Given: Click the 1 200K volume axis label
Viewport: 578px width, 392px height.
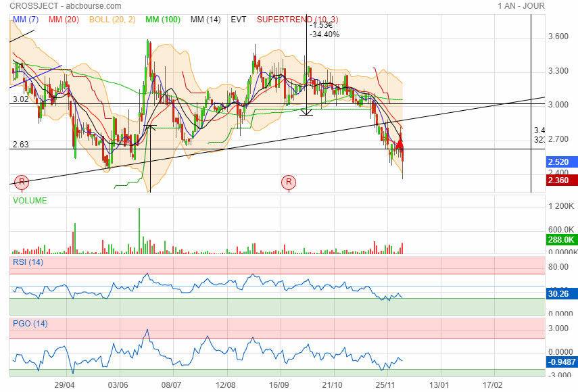Looking at the screenshot, I should [561, 206].
